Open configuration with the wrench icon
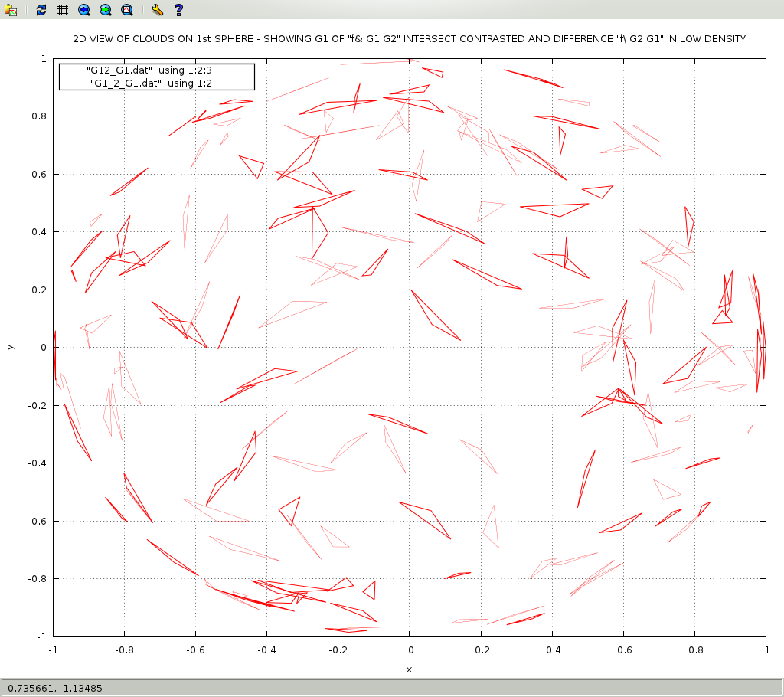 point(157,10)
